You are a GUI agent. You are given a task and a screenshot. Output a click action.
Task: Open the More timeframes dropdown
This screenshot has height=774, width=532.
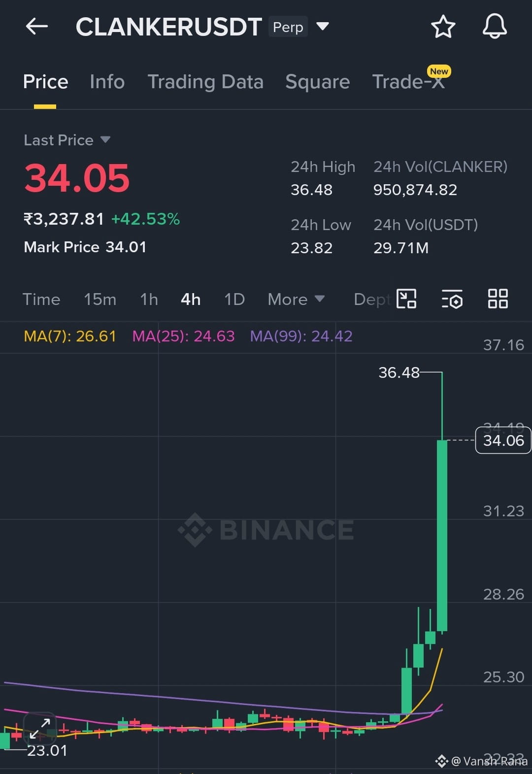pyautogui.click(x=296, y=299)
